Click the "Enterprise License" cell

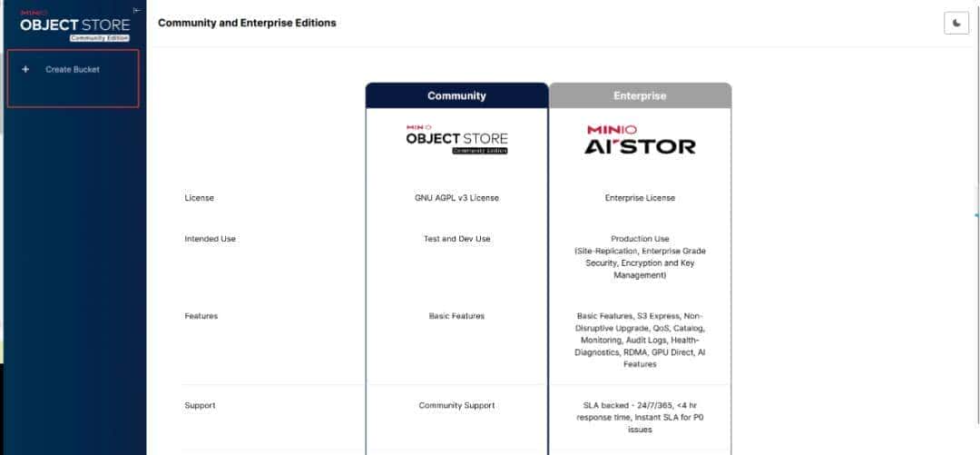(640, 198)
